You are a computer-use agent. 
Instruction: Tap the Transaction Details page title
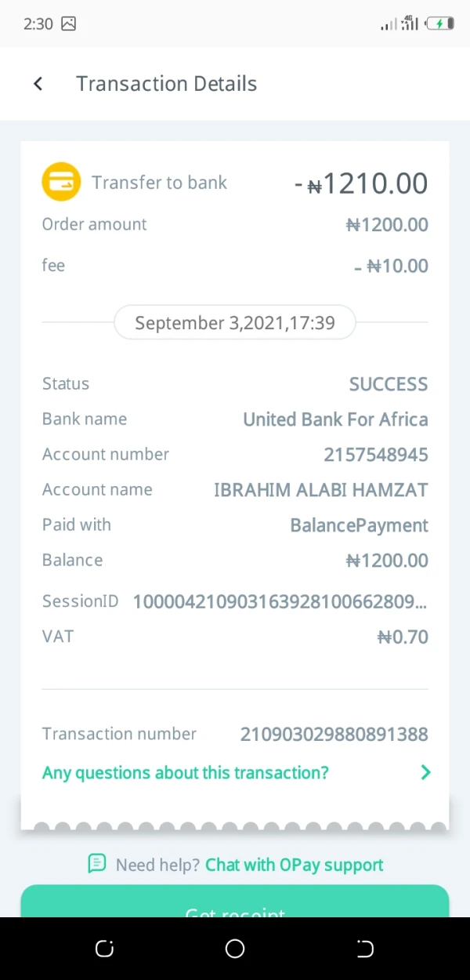point(166,84)
